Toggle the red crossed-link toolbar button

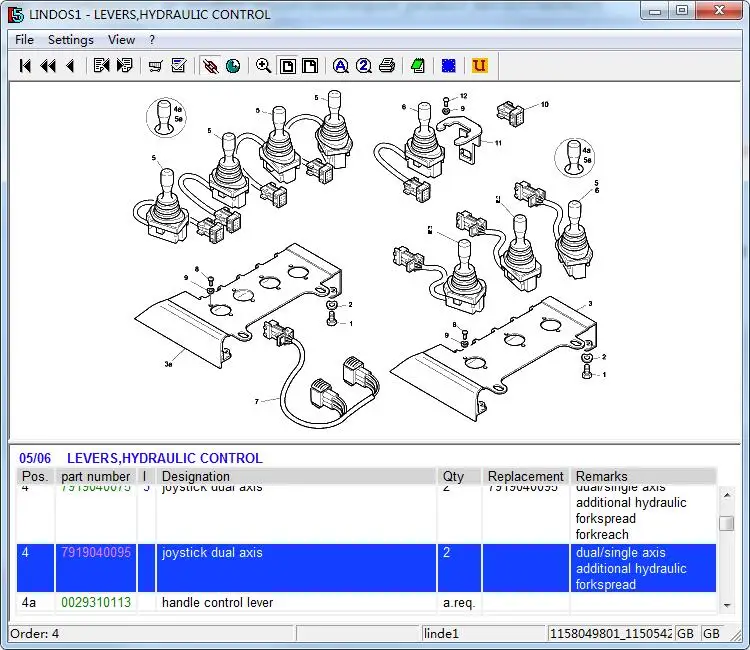point(210,66)
